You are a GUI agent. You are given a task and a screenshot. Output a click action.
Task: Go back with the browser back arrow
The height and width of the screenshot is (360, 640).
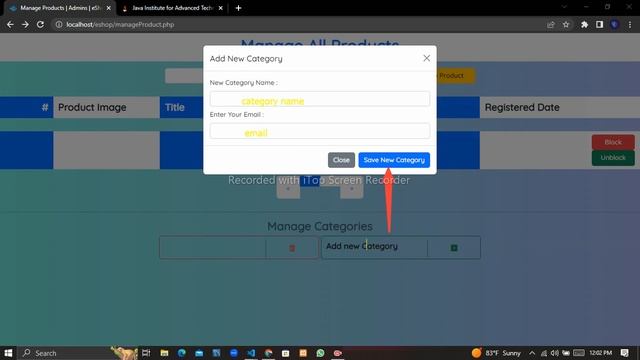coord(10,24)
